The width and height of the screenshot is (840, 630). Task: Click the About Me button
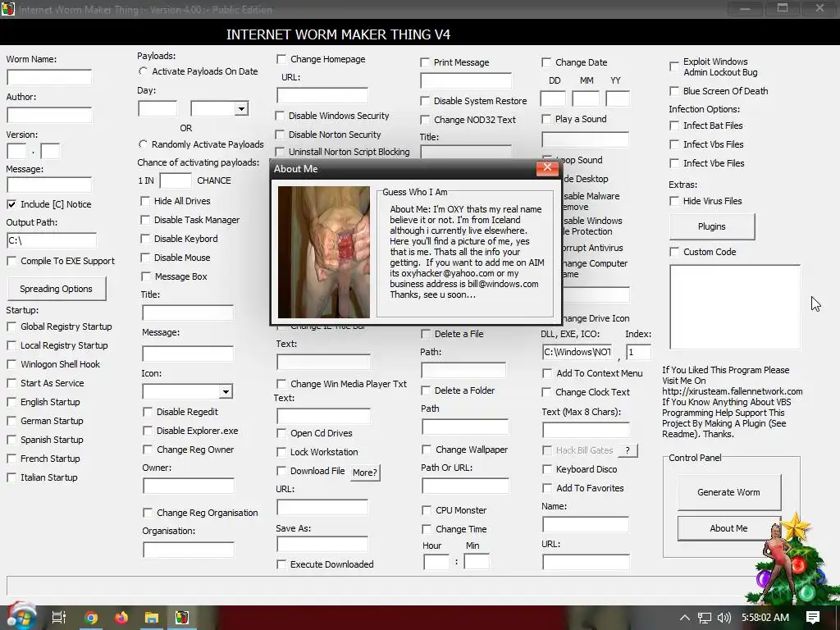(x=728, y=528)
